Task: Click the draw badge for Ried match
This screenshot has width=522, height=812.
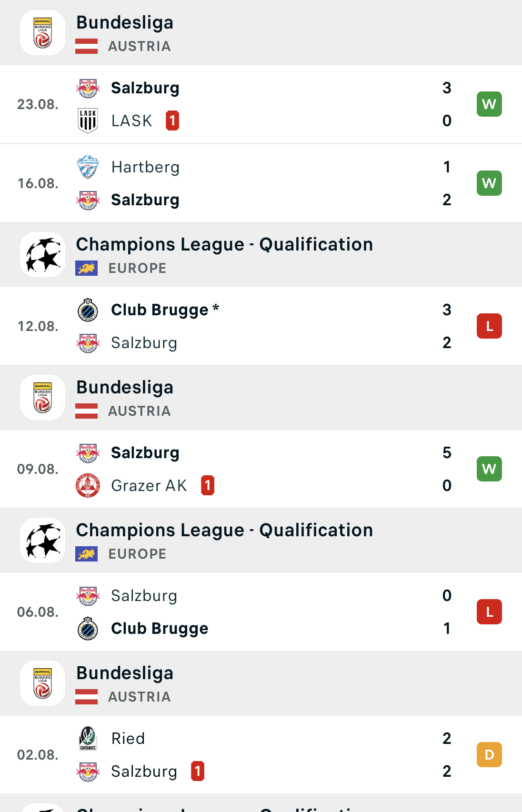Action: click(x=489, y=755)
